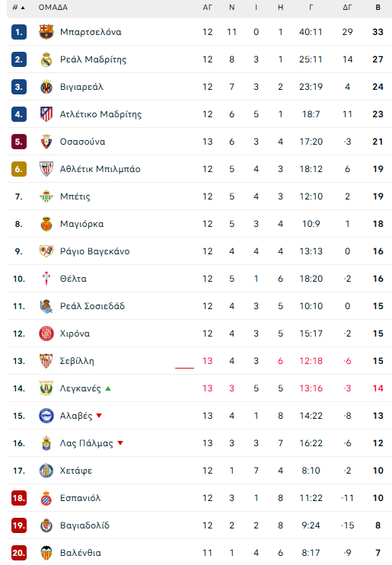Open the Μπαρτσελόνα team link
Viewport: 392px width, 565px height.
(x=91, y=32)
